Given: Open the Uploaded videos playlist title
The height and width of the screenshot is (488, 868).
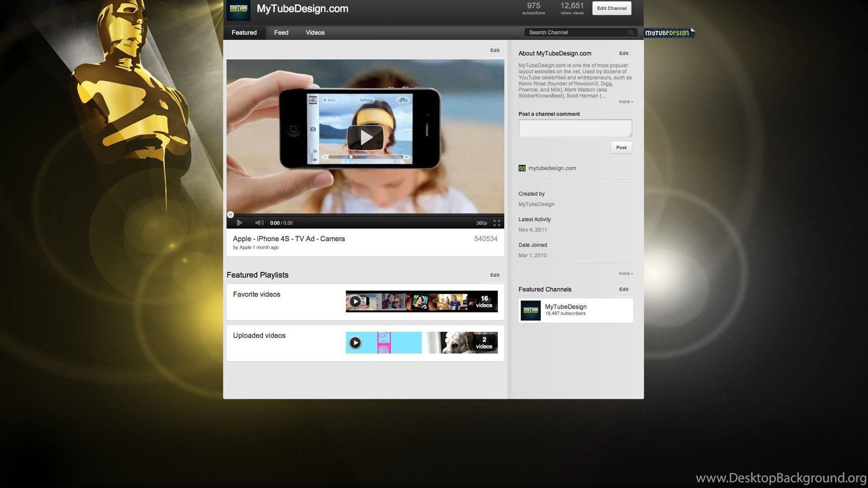Looking at the screenshot, I should 259,335.
